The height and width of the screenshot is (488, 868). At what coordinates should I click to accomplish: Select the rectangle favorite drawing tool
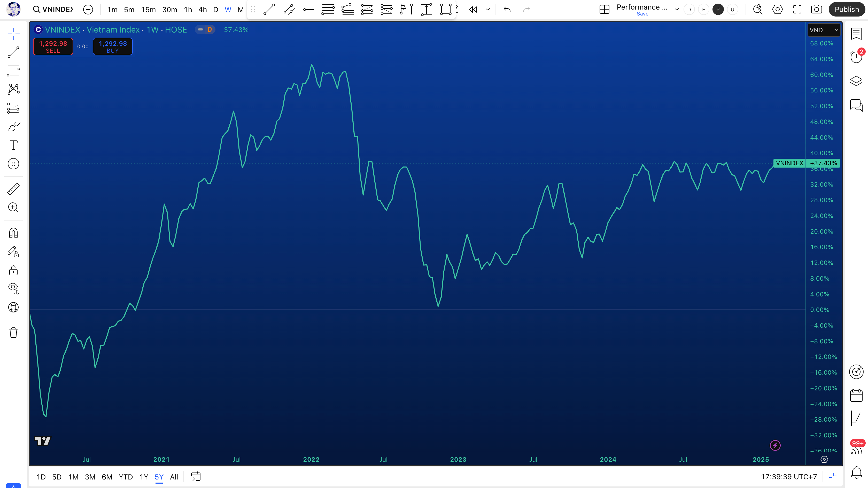point(445,10)
